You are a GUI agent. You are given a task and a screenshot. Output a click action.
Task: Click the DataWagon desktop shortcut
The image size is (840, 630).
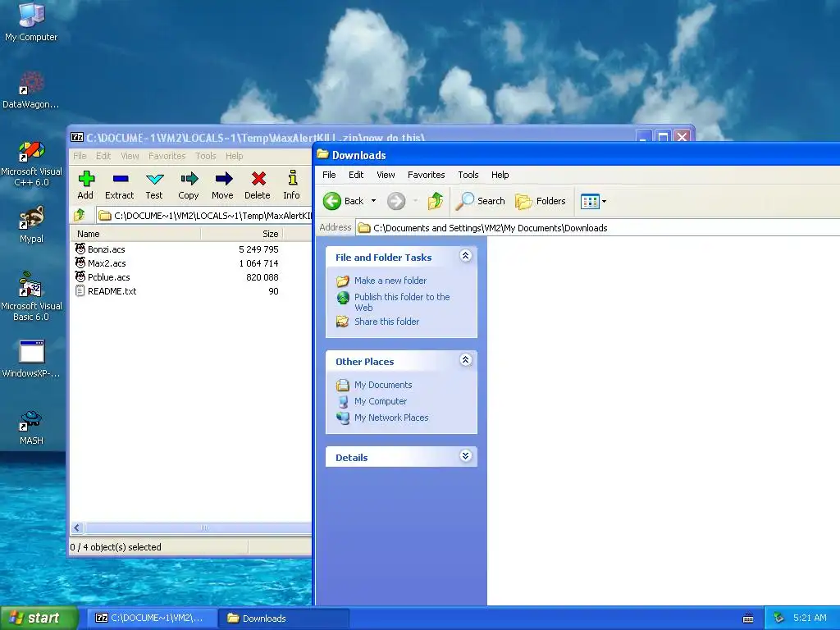(31, 89)
